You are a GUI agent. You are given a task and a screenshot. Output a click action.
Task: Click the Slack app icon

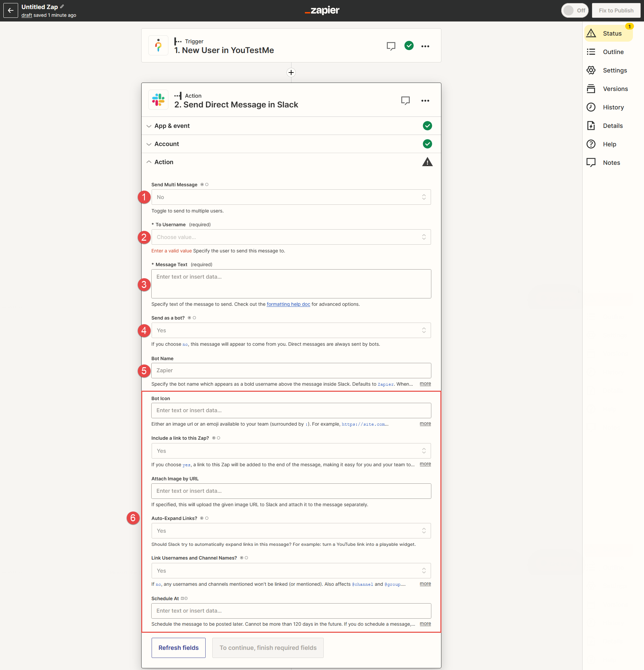click(158, 100)
